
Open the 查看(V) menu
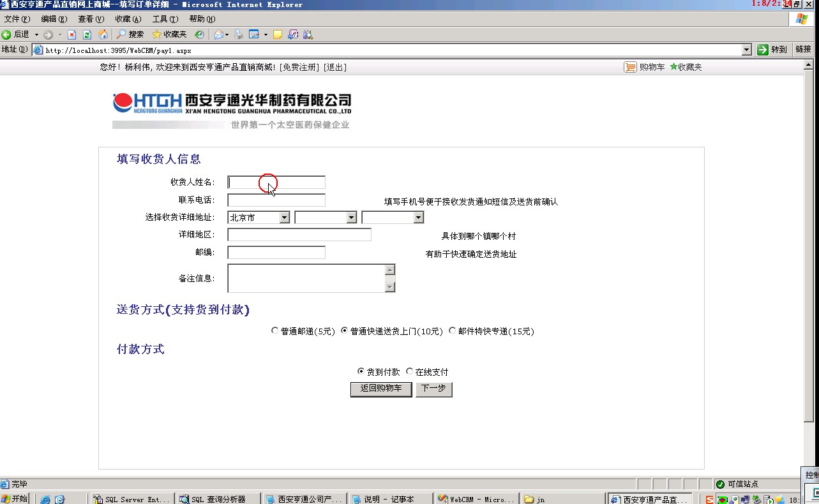click(x=91, y=19)
